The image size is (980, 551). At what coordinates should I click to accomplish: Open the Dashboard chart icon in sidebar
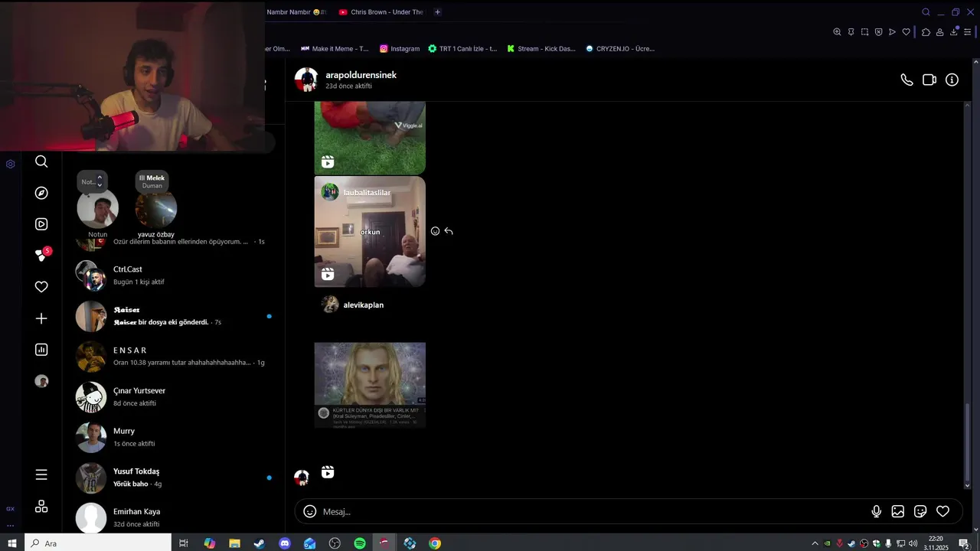click(x=41, y=350)
